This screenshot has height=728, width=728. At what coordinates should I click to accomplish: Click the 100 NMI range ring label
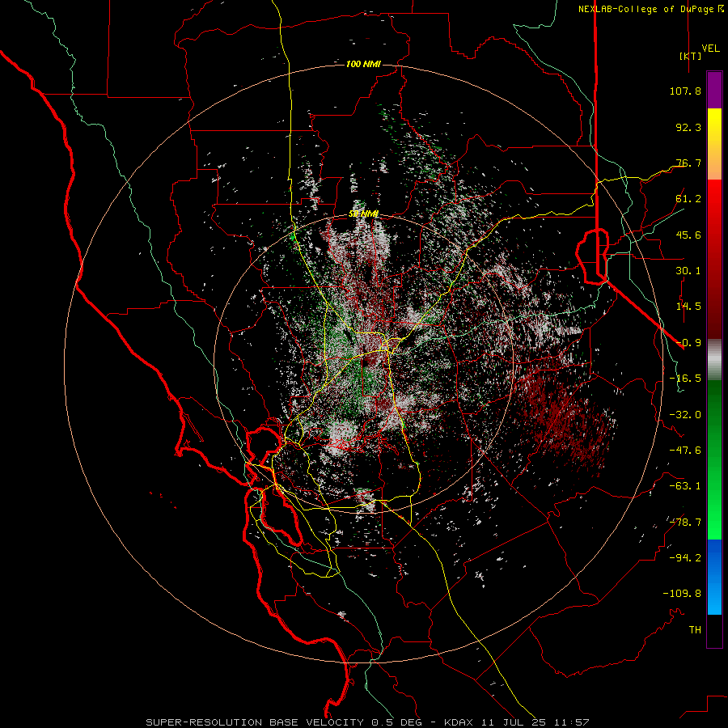tap(363, 64)
